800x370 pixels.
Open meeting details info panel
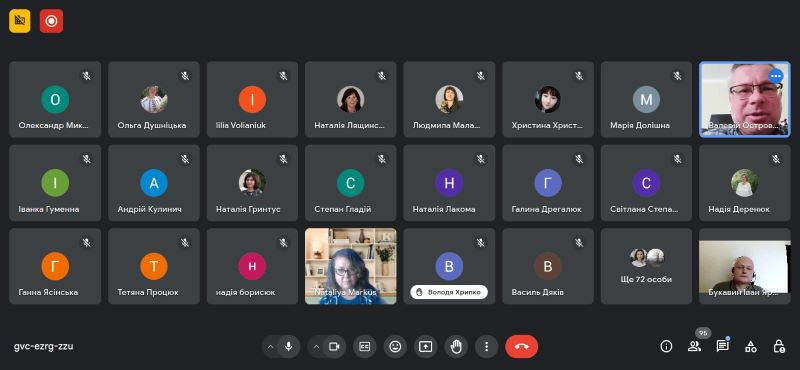(666, 347)
